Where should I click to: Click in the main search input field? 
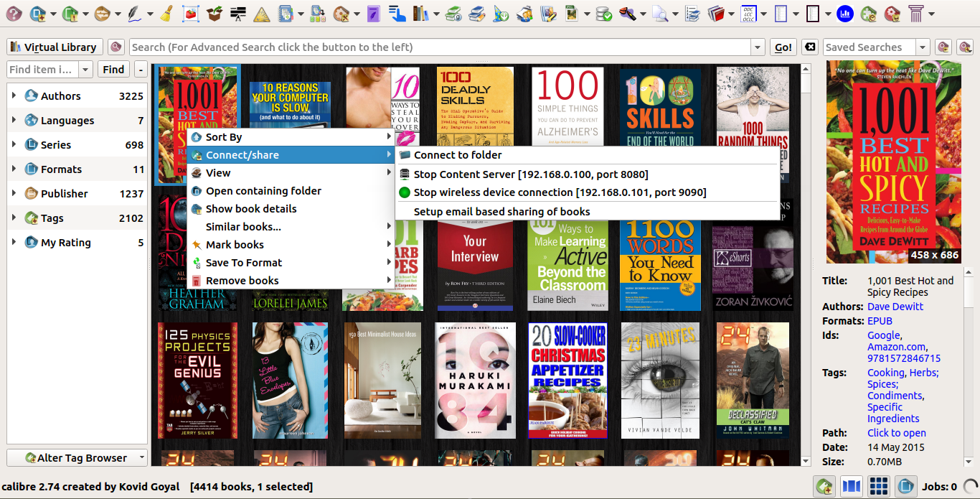pos(440,47)
